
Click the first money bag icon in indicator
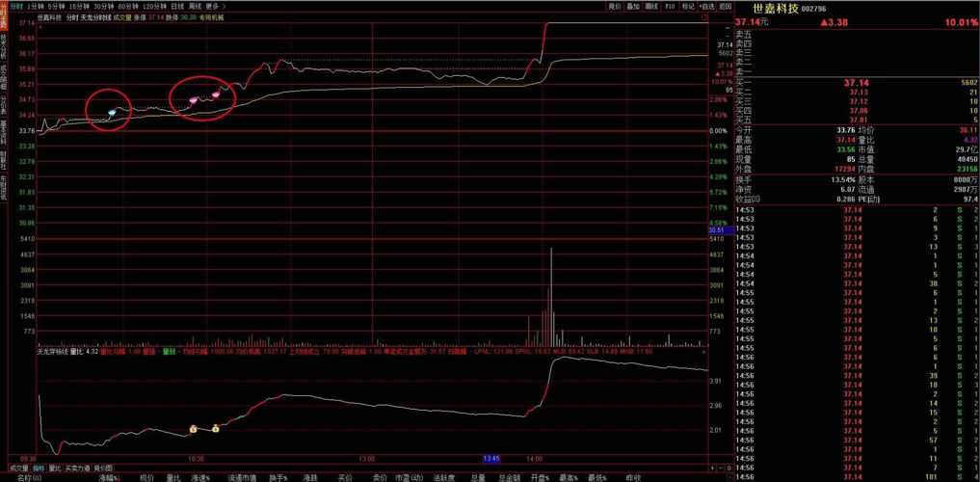194,429
